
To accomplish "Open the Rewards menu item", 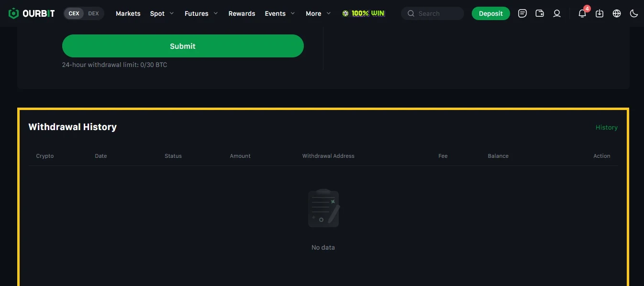I will [242, 13].
